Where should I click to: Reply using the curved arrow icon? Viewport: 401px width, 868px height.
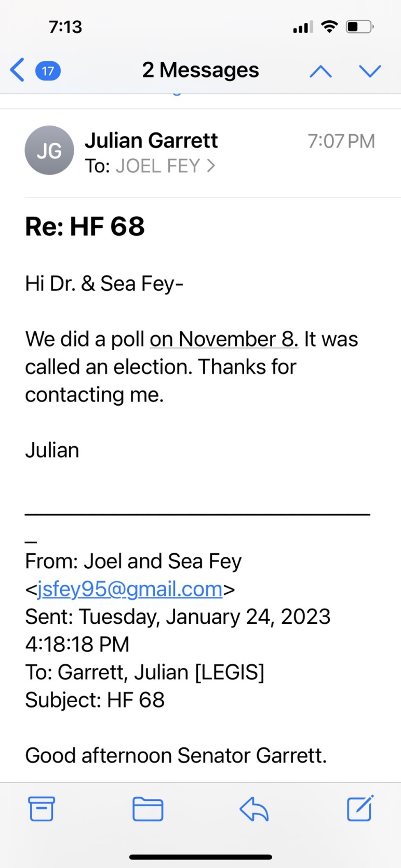(254, 809)
